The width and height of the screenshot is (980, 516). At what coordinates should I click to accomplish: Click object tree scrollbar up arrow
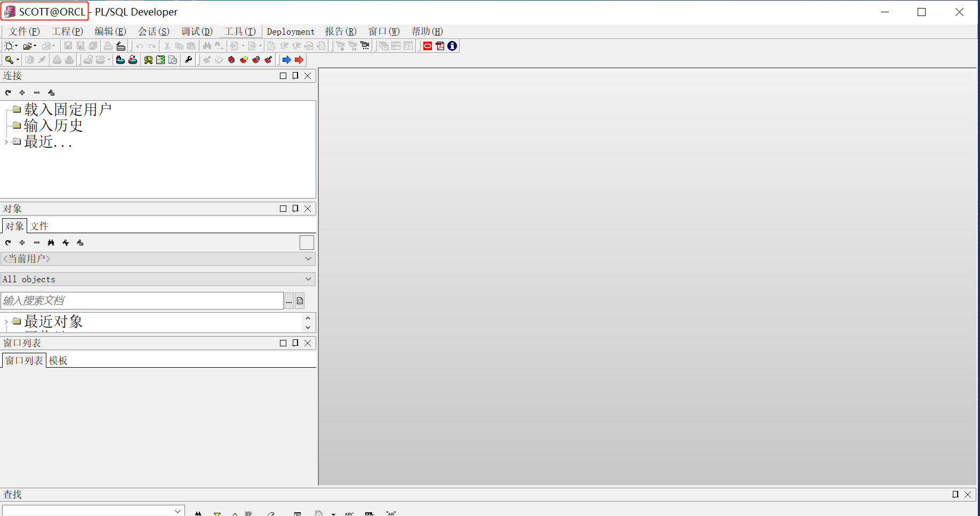tap(308, 318)
